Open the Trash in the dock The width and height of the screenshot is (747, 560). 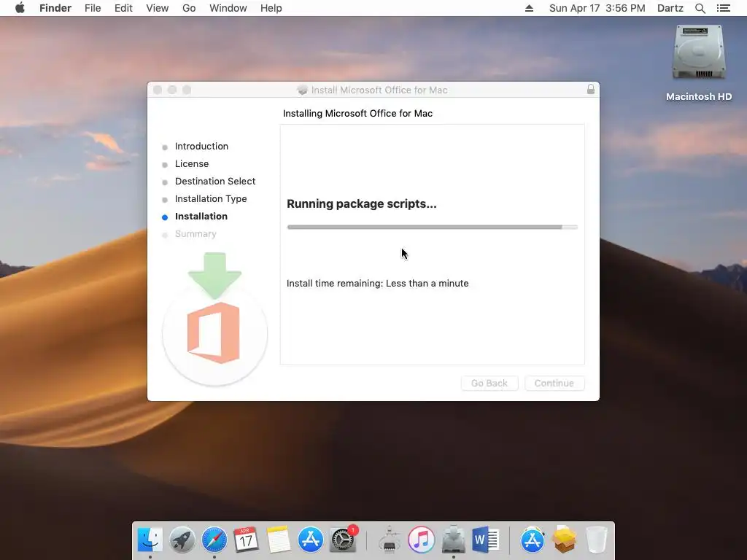[596, 540]
